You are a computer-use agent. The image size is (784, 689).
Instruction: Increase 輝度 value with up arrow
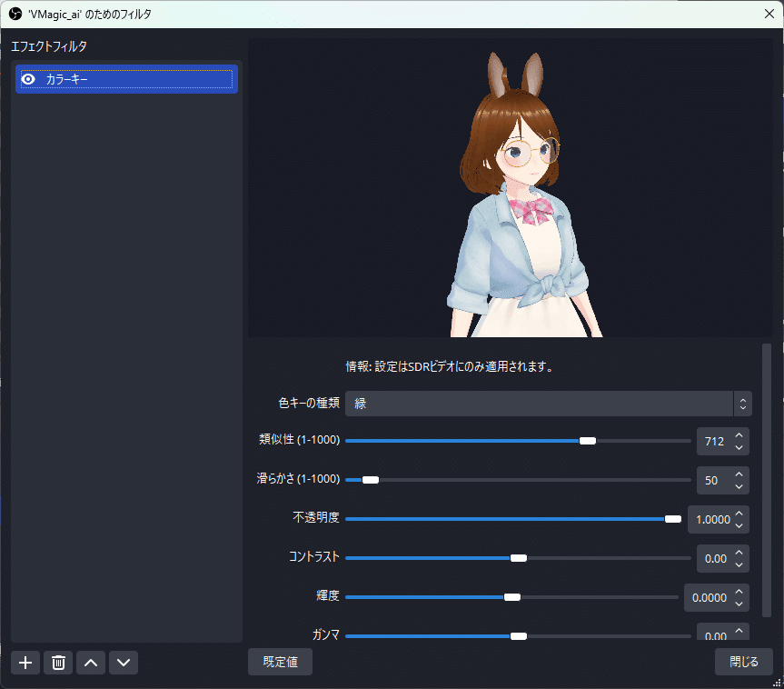739,592
